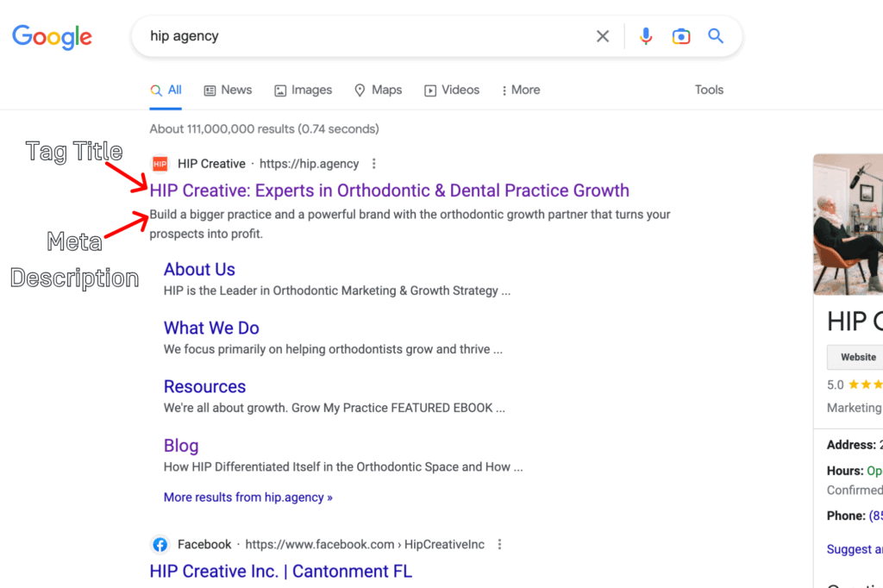Expand the More search options menu
The image size is (883, 588).
[x=521, y=91]
